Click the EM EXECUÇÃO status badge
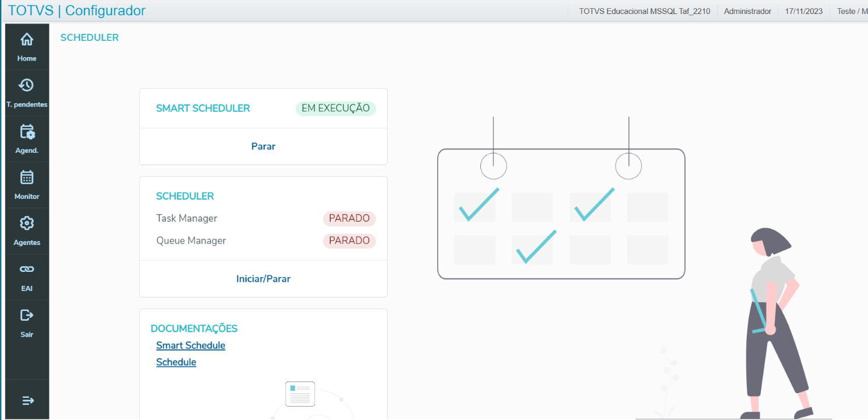The height and width of the screenshot is (420, 868). [x=336, y=108]
